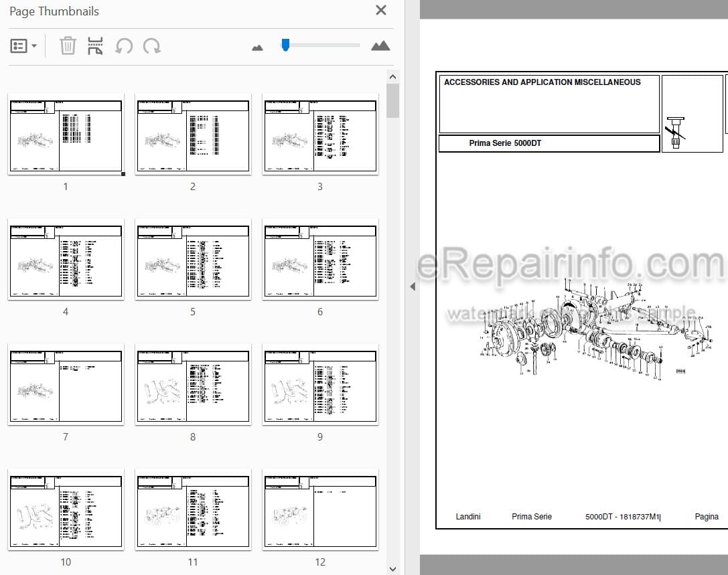Click the 'Prima Serie' footer text
The width and height of the screenshot is (728, 575).
click(x=532, y=517)
